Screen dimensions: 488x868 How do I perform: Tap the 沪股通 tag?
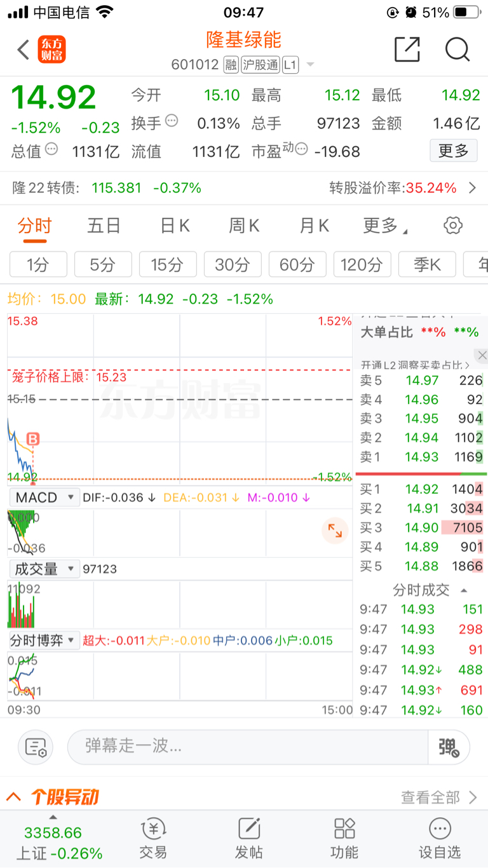(261, 65)
